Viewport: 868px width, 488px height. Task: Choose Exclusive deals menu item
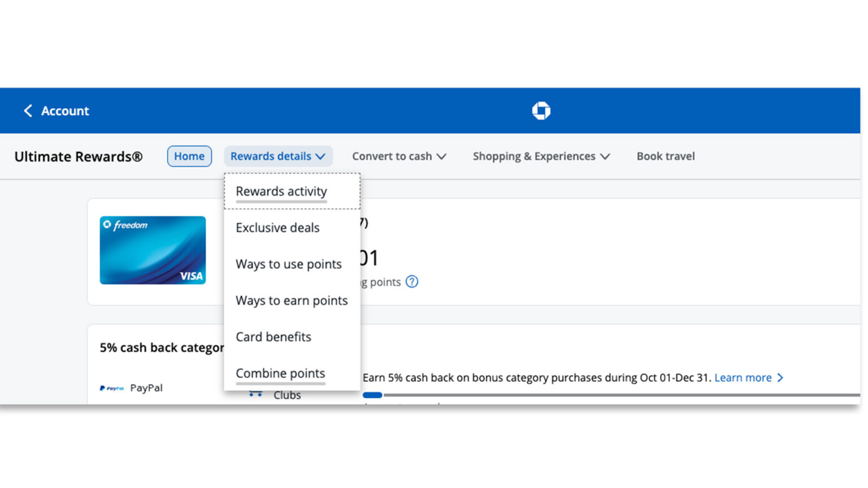[277, 228]
